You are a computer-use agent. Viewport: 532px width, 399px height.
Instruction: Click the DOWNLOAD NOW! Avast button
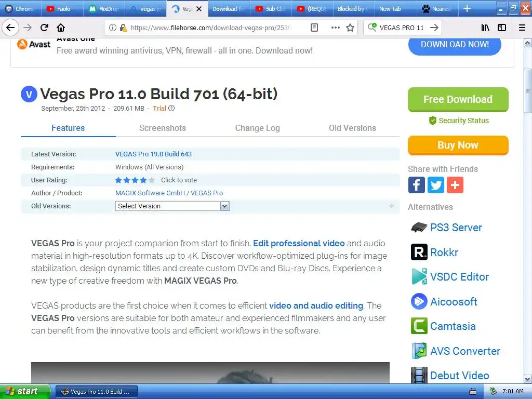[455, 46]
